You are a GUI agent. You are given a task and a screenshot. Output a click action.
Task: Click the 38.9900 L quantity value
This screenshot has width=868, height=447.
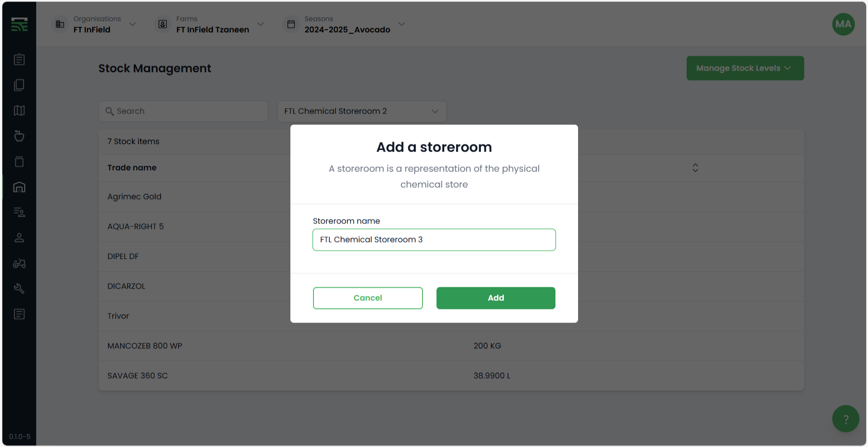492,376
